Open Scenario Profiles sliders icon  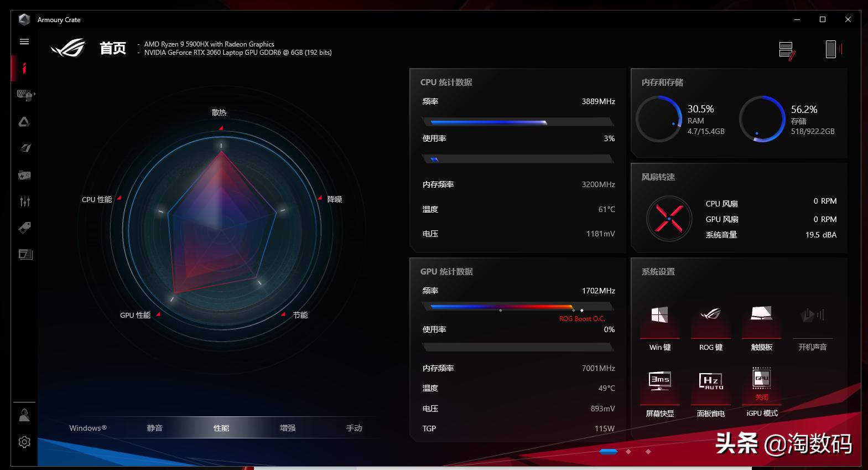24,201
